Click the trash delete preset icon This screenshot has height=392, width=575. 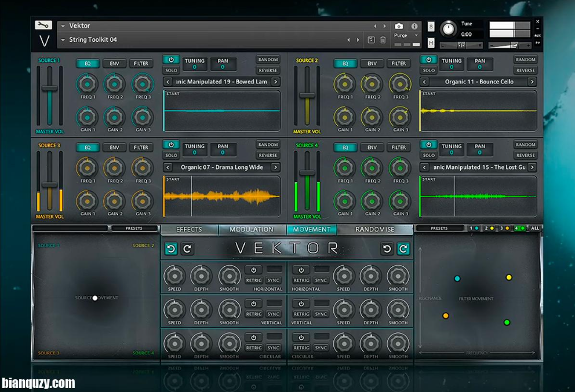pyautogui.click(x=383, y=40)
